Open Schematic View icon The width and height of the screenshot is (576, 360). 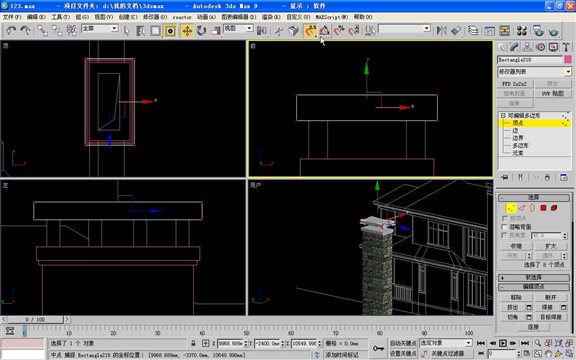point(505,31)
